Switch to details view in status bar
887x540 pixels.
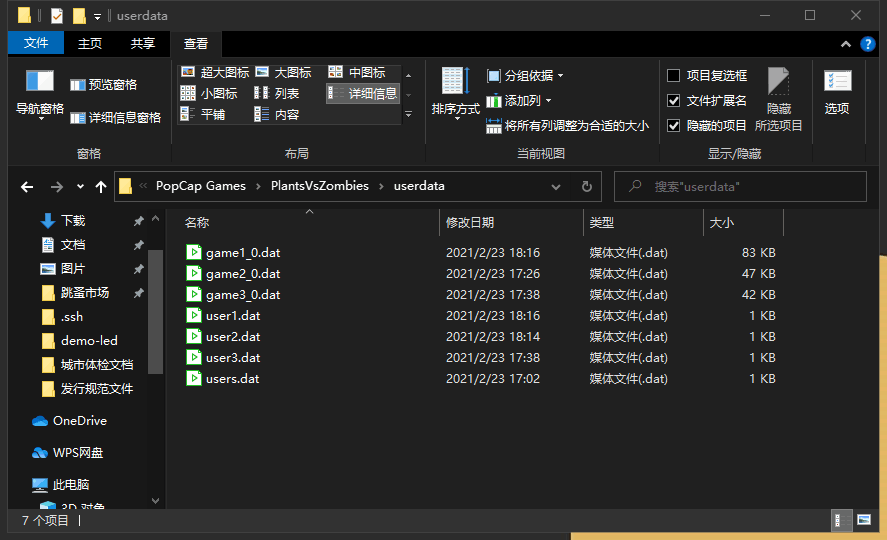pos(841,520)
